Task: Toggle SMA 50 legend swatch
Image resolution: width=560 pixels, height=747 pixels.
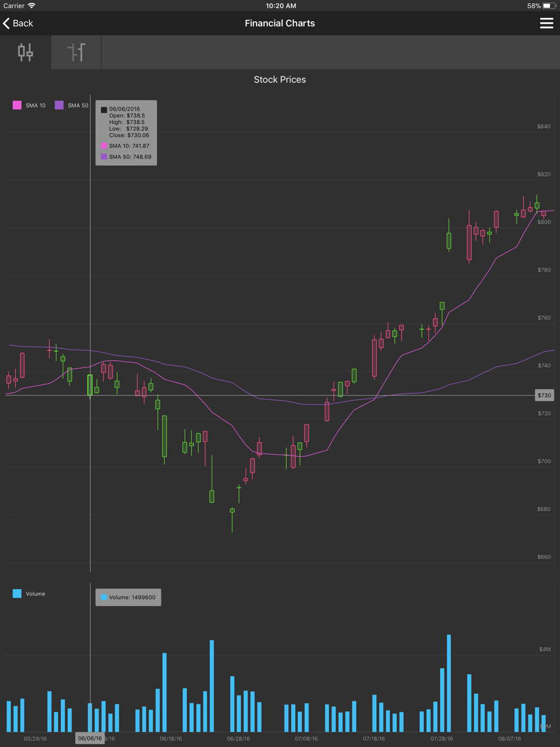Action: [59, 105]
